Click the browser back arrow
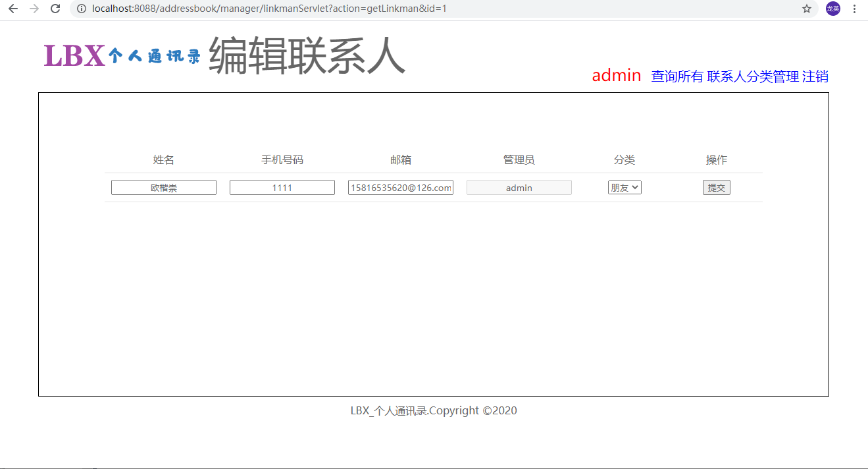Screen dimensions: 868x469 pos(13,9)
